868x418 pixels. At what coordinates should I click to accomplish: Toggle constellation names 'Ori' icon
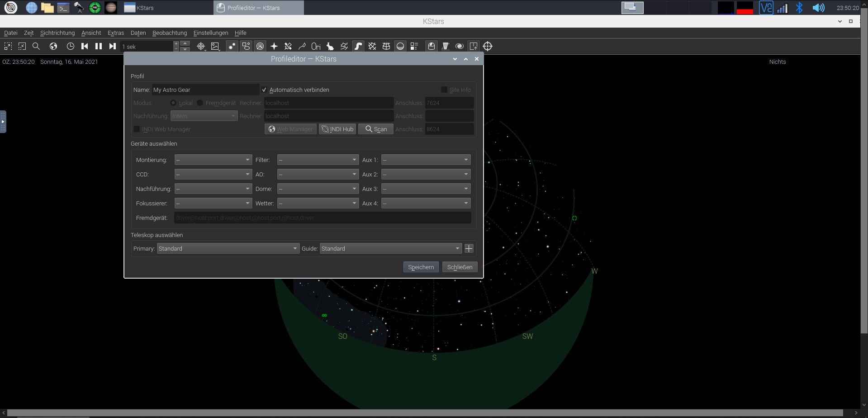(316, 46)
